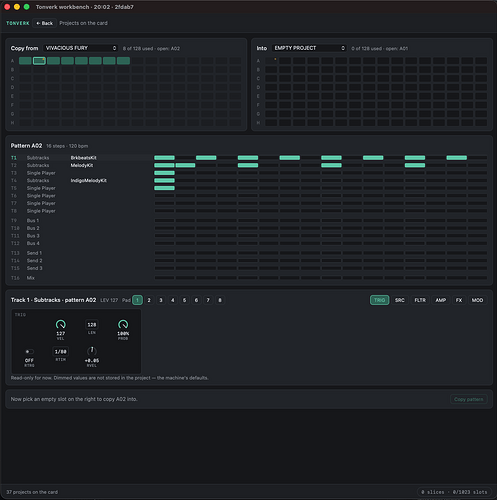The height and width of the screenshot is (500, 497).
Task: Click the VEL knob showing 127
Action: coord(60,324)
